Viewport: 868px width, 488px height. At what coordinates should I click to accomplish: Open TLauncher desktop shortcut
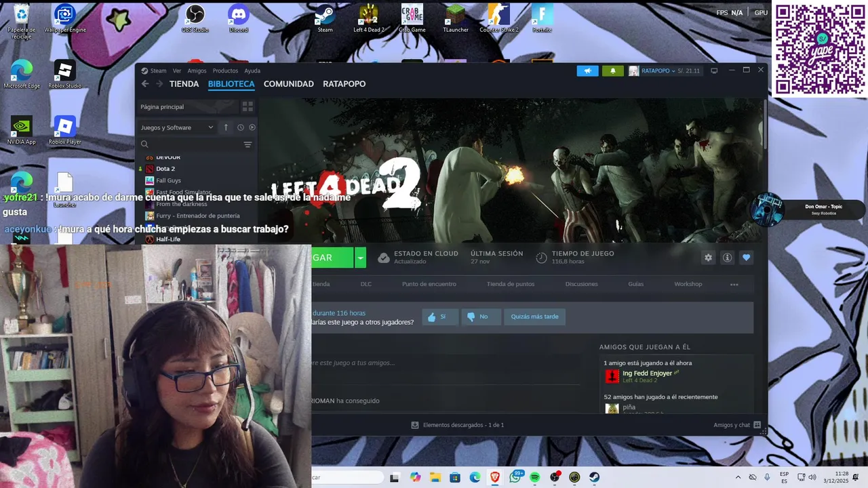click(x=456, y=18)
